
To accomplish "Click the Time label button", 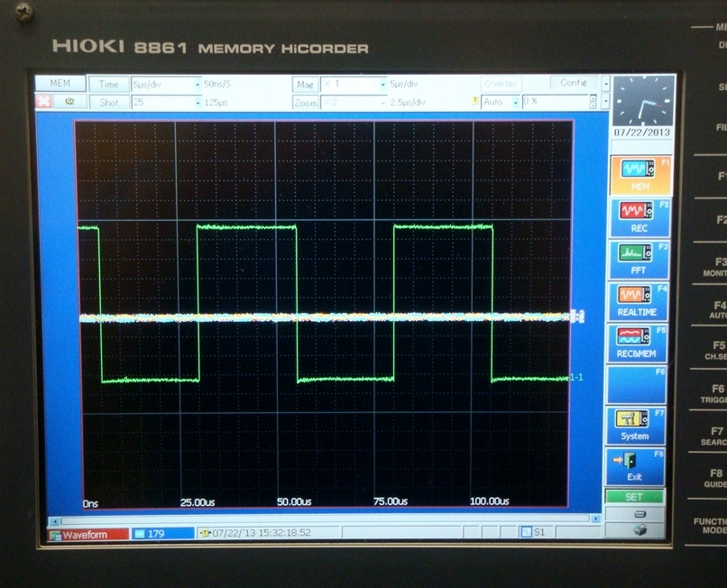I will point(108,85).
